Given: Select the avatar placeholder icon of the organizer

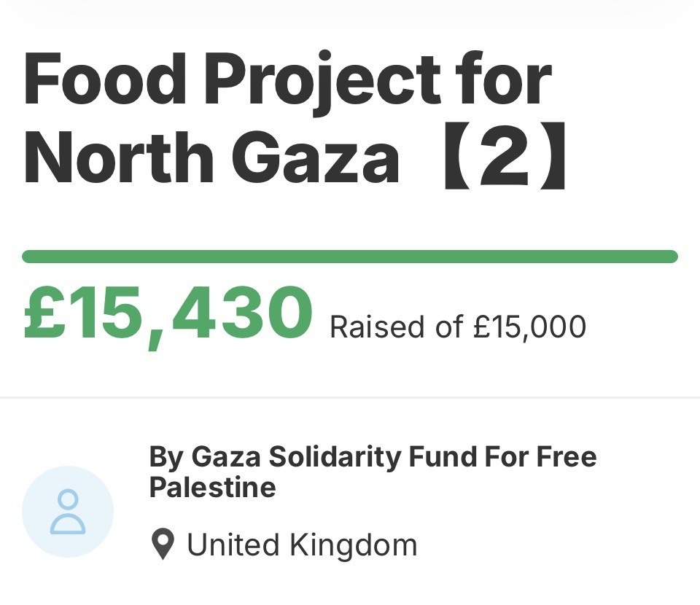Looking at the screenshot, I should point(69,511).
